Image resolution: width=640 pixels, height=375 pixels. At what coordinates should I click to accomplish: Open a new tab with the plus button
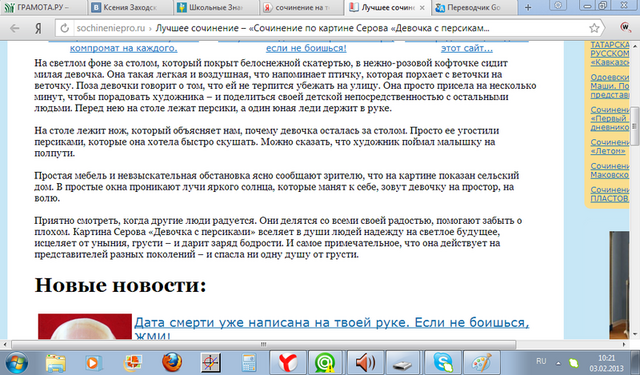pyautogui.click(x=528, y=7)
